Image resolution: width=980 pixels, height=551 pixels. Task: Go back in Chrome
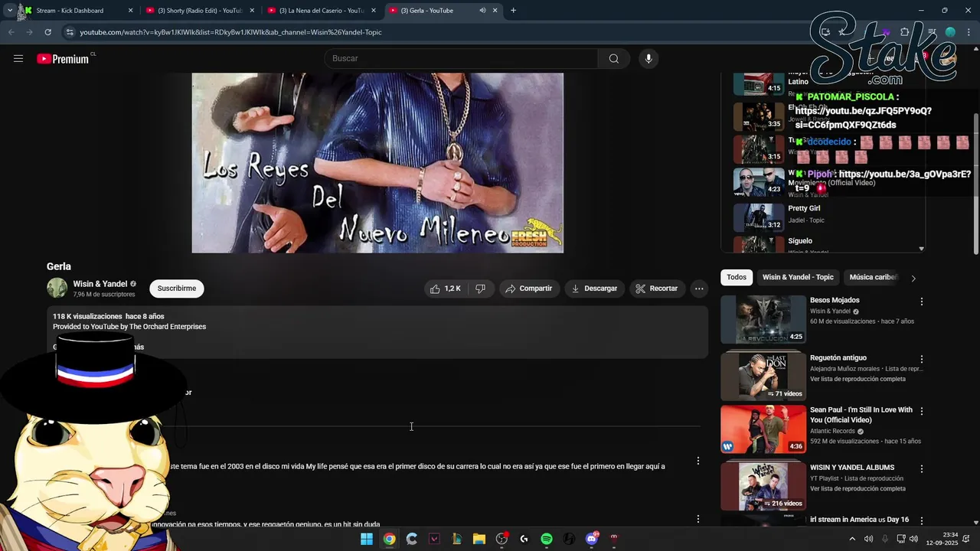pyautogui.click(x=11, y=32)
